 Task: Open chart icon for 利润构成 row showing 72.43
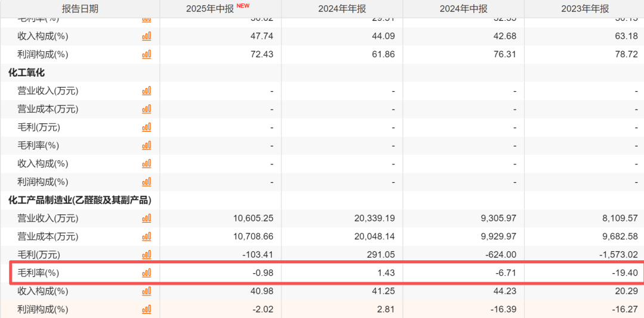point(146,55)
